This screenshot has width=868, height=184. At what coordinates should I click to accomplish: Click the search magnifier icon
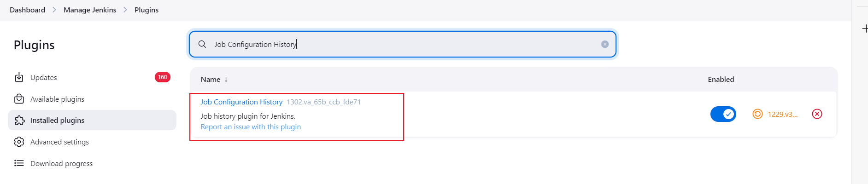coord(202,44)
